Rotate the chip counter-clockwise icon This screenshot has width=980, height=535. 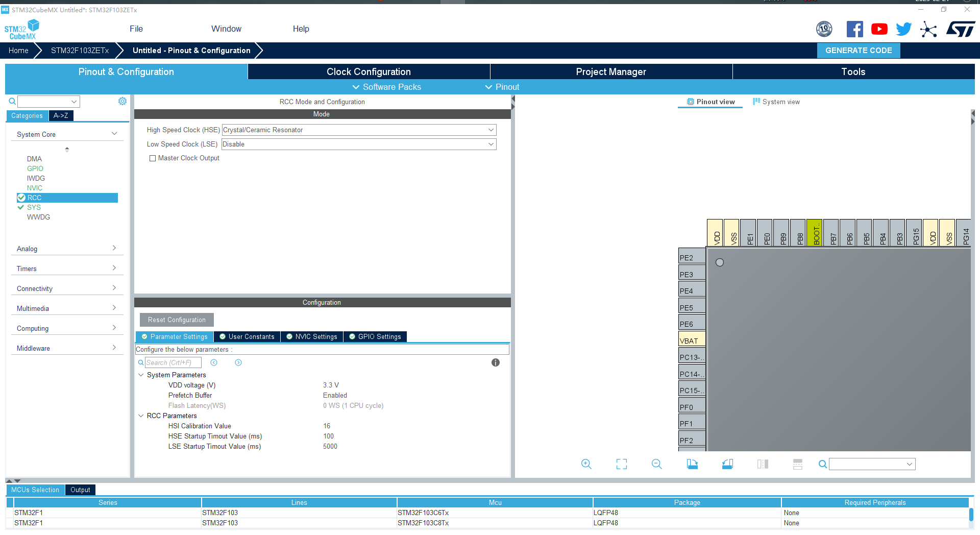click(x=727, y=464)
